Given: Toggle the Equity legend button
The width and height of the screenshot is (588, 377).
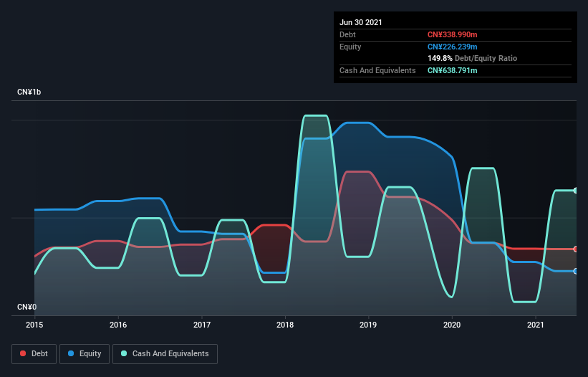Looking at the screenshot, I should click(x=85, y=354).
